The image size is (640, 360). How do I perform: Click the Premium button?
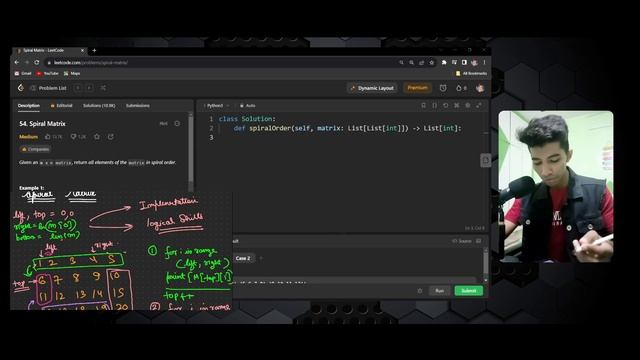click(417, 88)
